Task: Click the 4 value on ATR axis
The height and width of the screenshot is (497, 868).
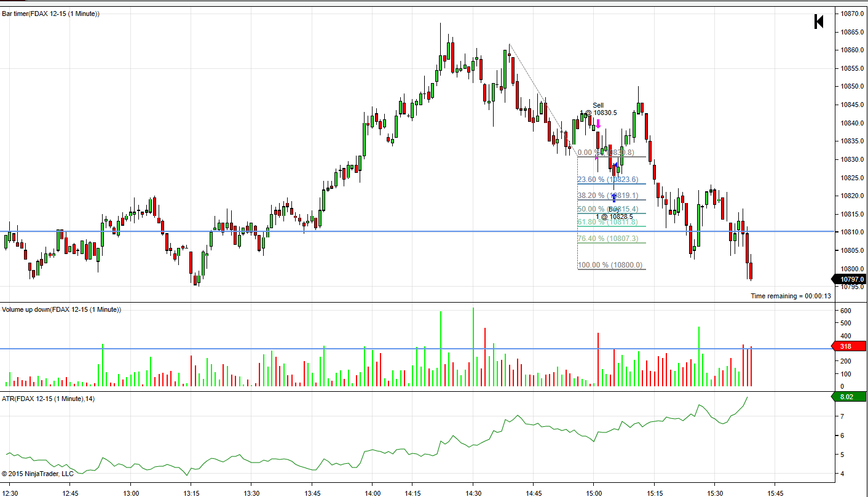Action: point(842,474)
